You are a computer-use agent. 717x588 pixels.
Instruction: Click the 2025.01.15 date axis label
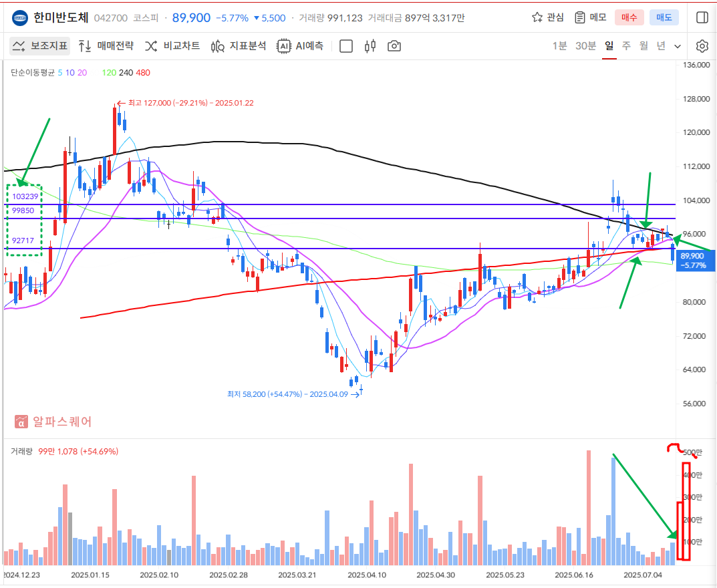[x=90, y=575]
